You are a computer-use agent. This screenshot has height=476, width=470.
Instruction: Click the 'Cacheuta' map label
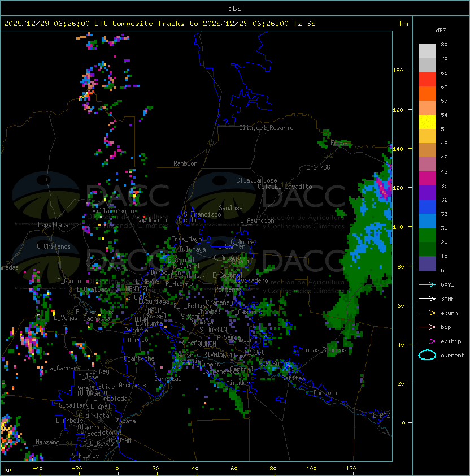(x=97, y=318)
